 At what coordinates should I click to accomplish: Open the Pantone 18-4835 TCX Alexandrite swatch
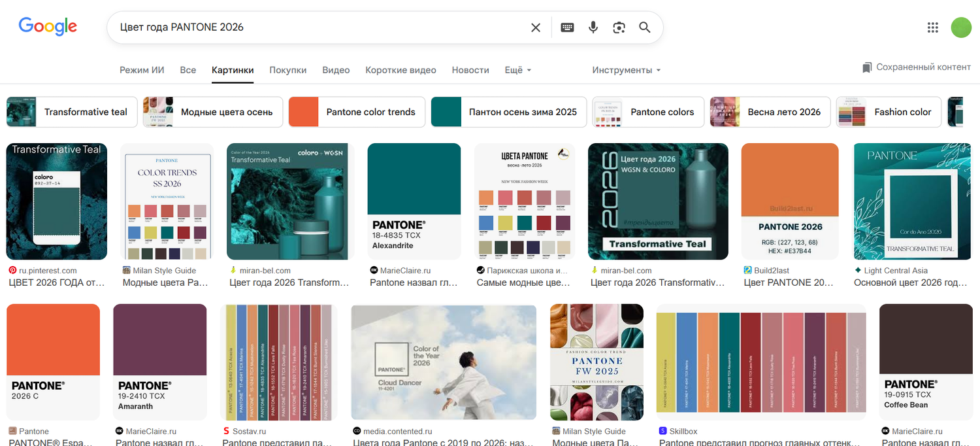tap(414, 201)
